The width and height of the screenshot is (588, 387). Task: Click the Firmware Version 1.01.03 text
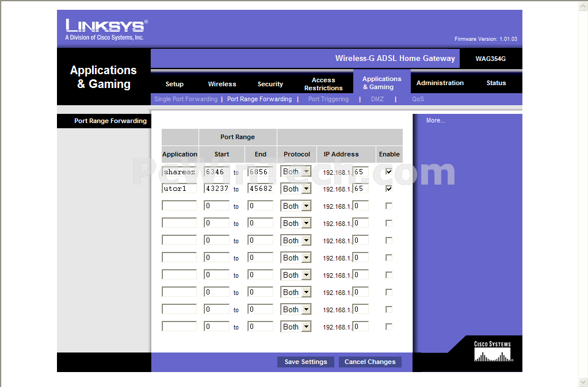point(486,39)
